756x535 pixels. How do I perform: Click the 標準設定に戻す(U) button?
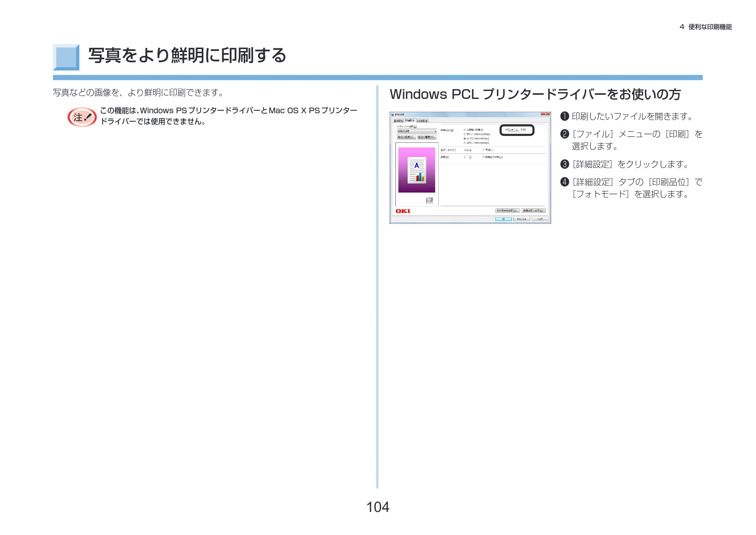tap(533, 211)
